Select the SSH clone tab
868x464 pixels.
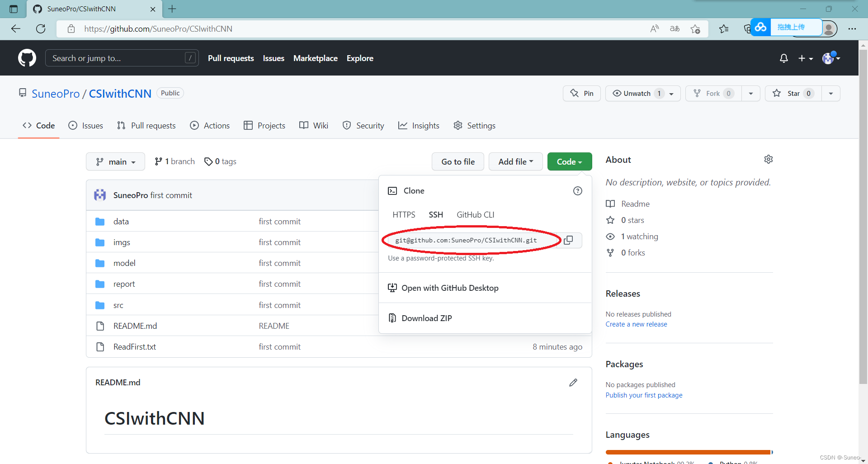point(436,215)
